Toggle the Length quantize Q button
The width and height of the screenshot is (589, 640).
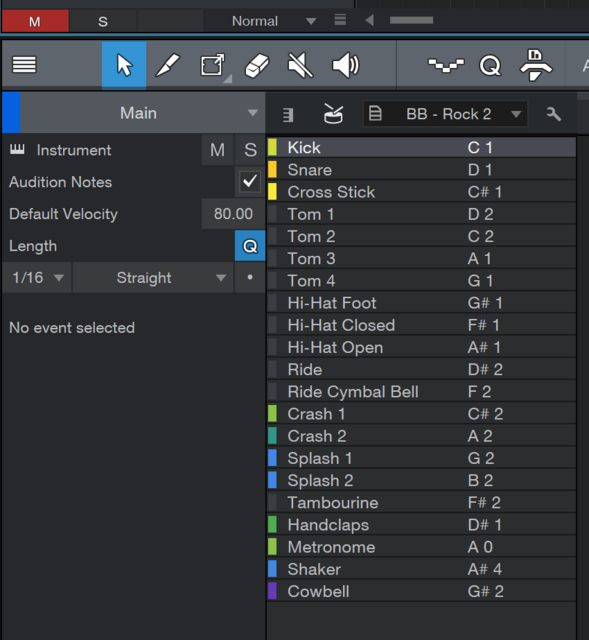coord(250,246)
